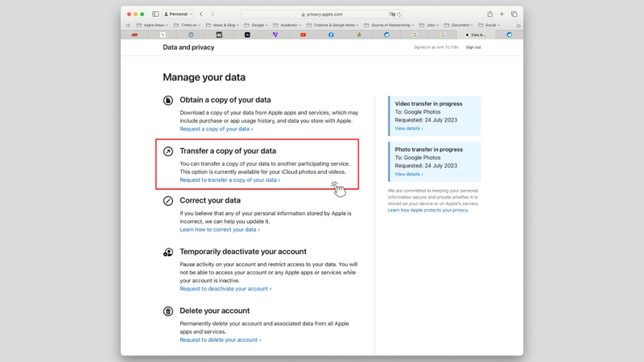Click the Transfer a copy of your data heading

228,151
